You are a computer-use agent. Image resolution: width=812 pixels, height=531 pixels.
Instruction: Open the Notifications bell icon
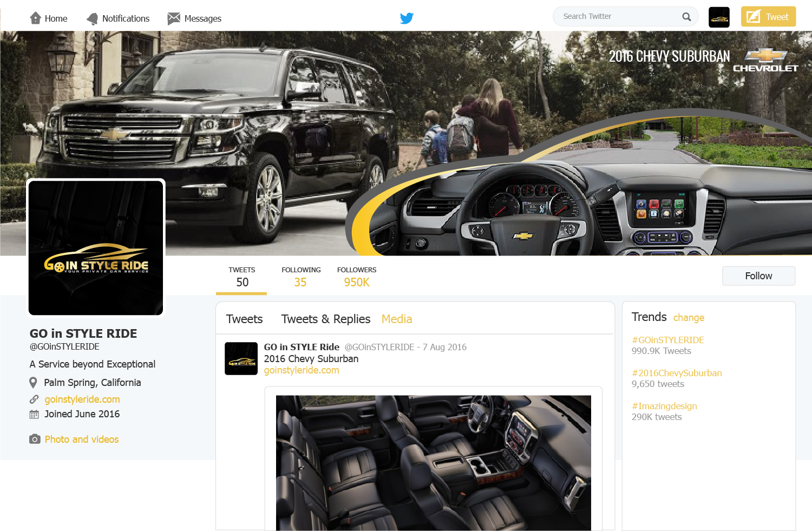pos(93,19)
